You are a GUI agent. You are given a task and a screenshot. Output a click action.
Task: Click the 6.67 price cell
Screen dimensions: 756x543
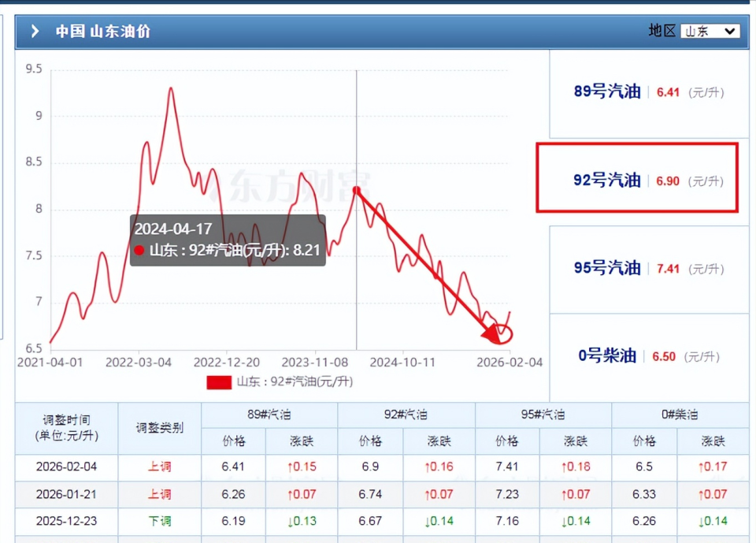(370, 521)
